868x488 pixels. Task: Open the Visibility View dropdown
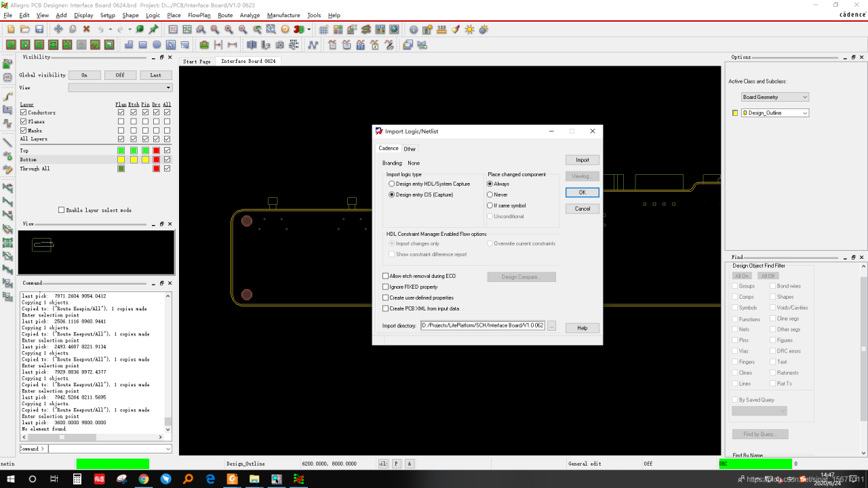click(x=120, y=87)
